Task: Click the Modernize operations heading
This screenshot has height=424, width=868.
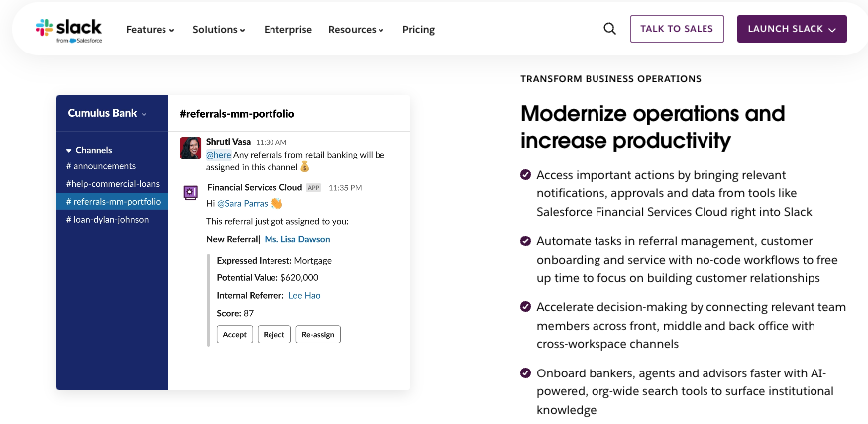Action: click(653, 127)
